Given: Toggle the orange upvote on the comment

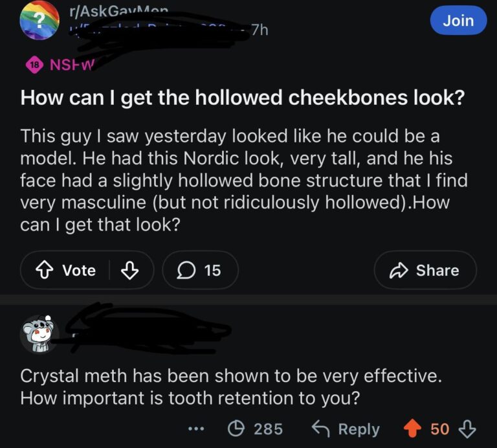Looking at the screenshot, I should 412,429.
